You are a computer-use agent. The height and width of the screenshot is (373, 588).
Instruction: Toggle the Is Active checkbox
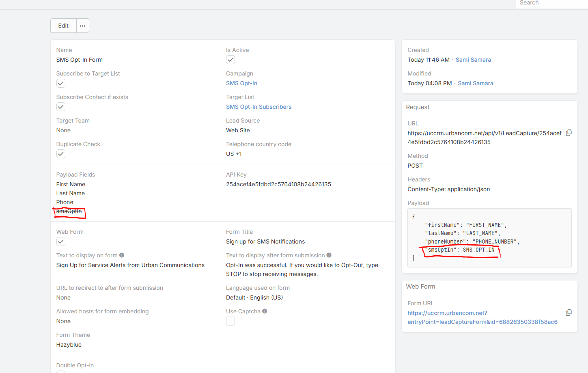[230, 60]
